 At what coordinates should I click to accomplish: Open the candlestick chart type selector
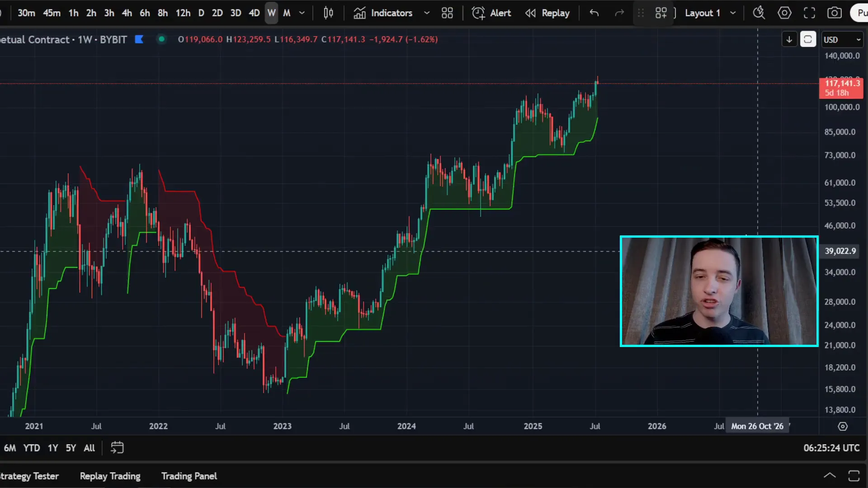(x=328, y=13)
